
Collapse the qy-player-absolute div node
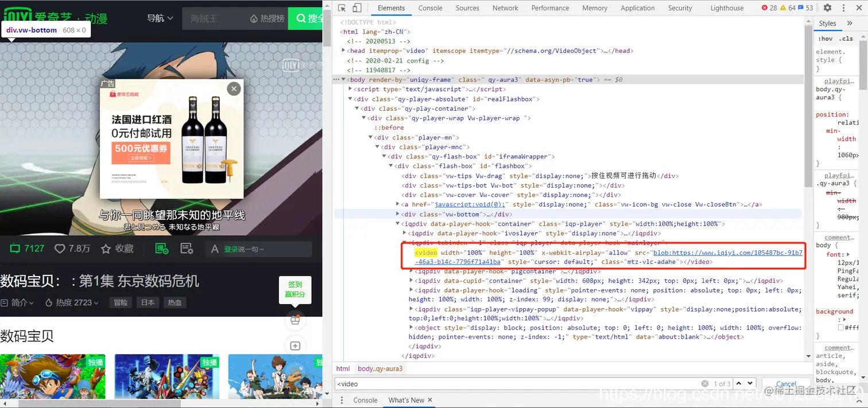[x=351, y=99]
